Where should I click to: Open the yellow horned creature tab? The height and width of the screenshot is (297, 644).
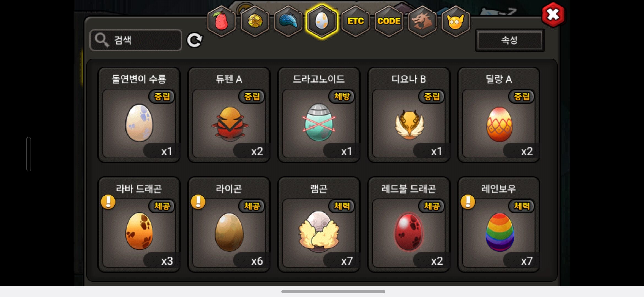point(456,21)
